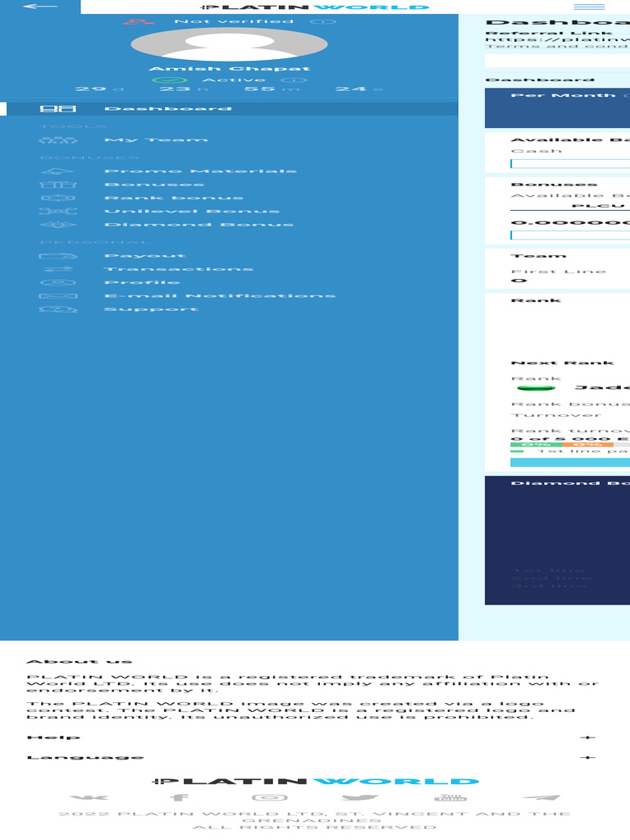630x840 pixels.
Task: Click the Profile person icon
Action: 58,283
